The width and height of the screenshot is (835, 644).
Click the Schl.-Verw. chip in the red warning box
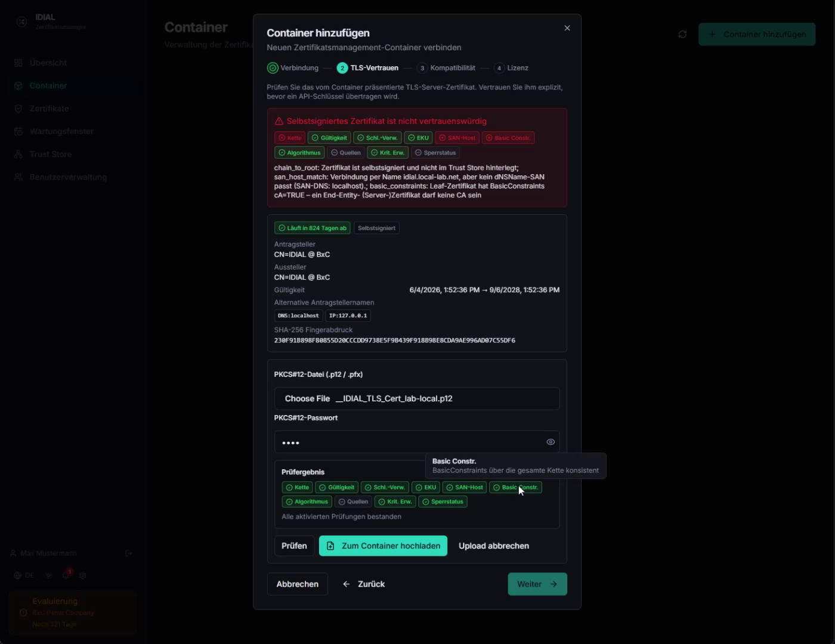[x=377, y=138]
